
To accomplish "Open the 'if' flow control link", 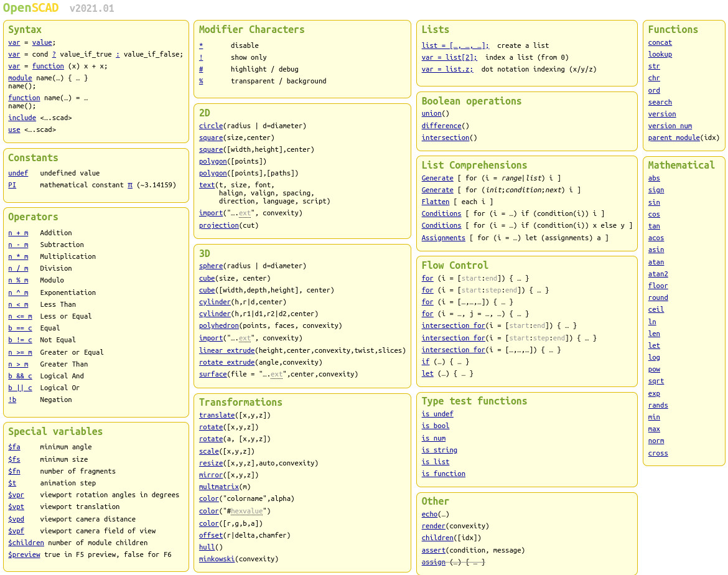I will pos(425,362).
